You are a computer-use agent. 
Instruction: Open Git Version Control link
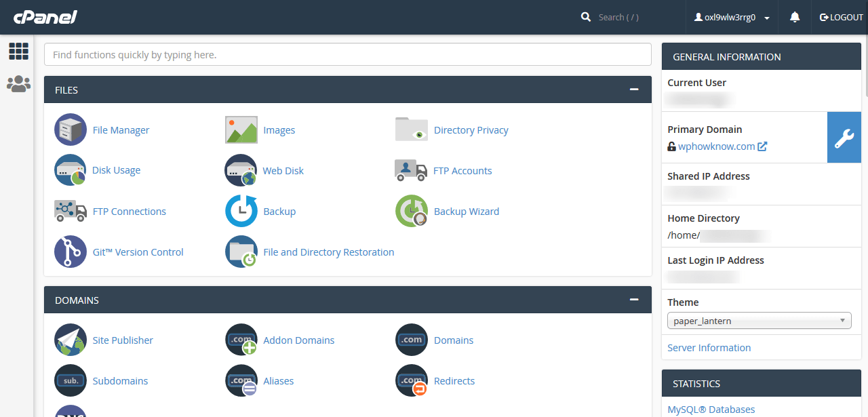138,252
